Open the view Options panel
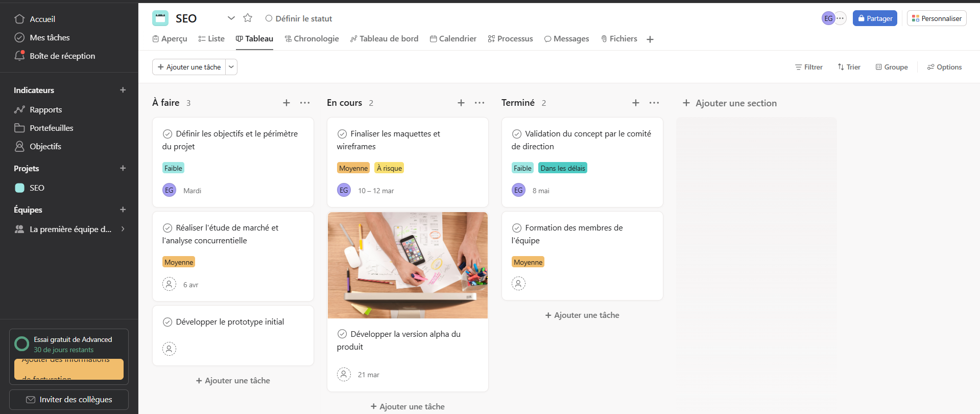 (945, 67)
